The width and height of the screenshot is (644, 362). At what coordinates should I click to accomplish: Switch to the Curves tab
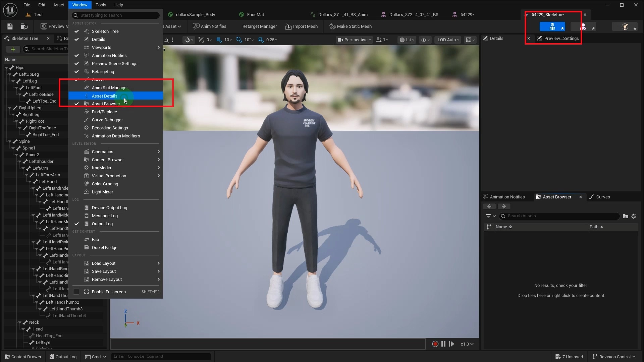coord(603,197)
